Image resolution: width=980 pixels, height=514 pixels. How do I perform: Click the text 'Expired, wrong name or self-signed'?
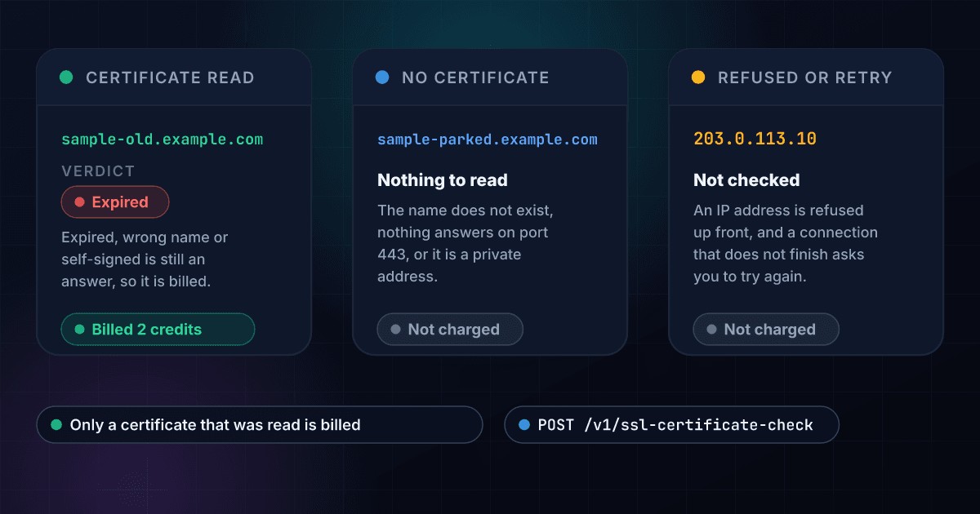click(145, 249)
